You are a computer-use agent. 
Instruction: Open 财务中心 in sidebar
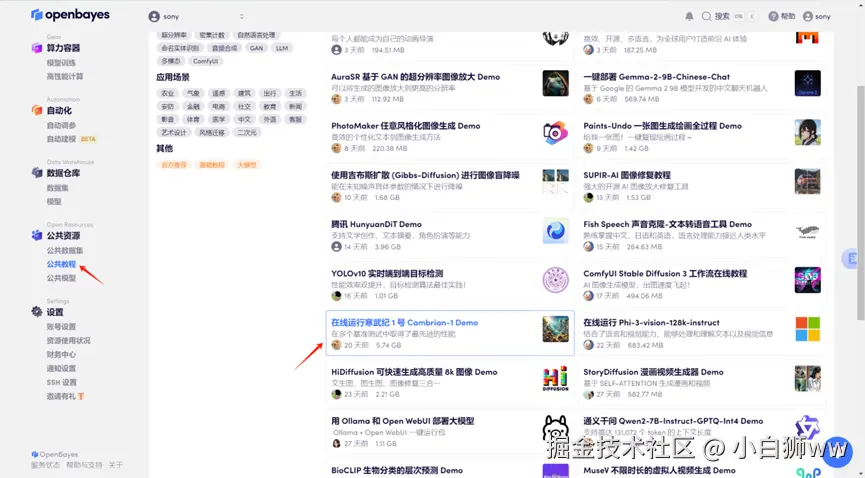[x=61, y=354]
